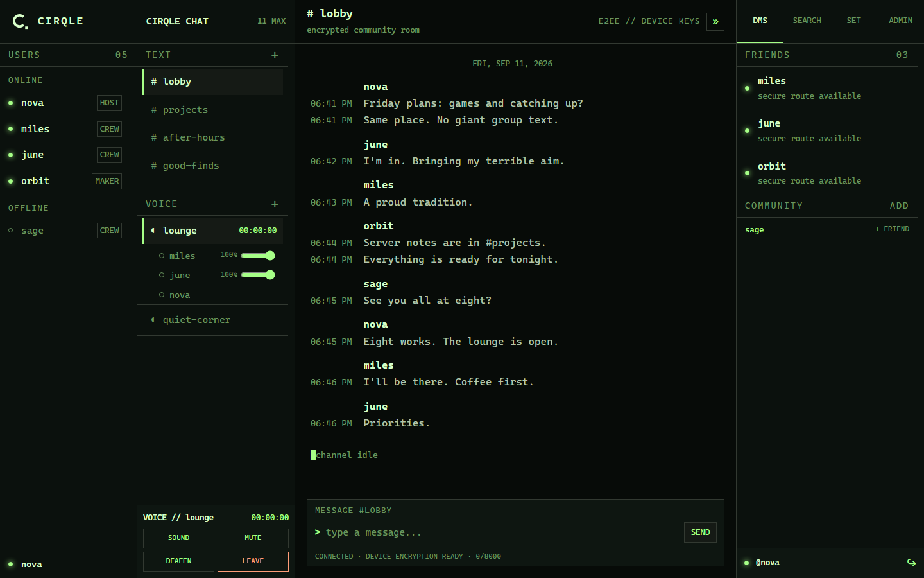The width and height of the screenshot is (924, 578).
Task: Adjust june voice volume slider
Action: [x=258, y=275]
